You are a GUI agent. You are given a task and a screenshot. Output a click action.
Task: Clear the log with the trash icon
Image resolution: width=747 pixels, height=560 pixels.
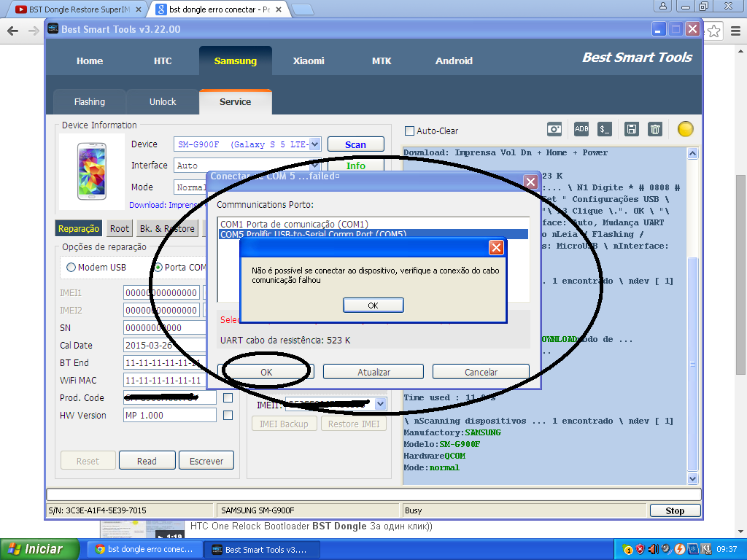tap(655, 129)
